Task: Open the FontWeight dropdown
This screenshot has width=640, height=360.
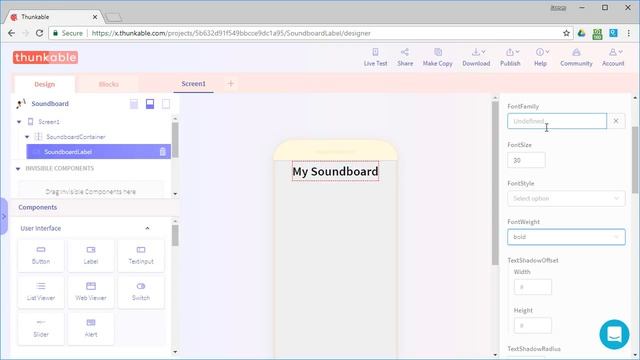Action: tap(566, 237)
